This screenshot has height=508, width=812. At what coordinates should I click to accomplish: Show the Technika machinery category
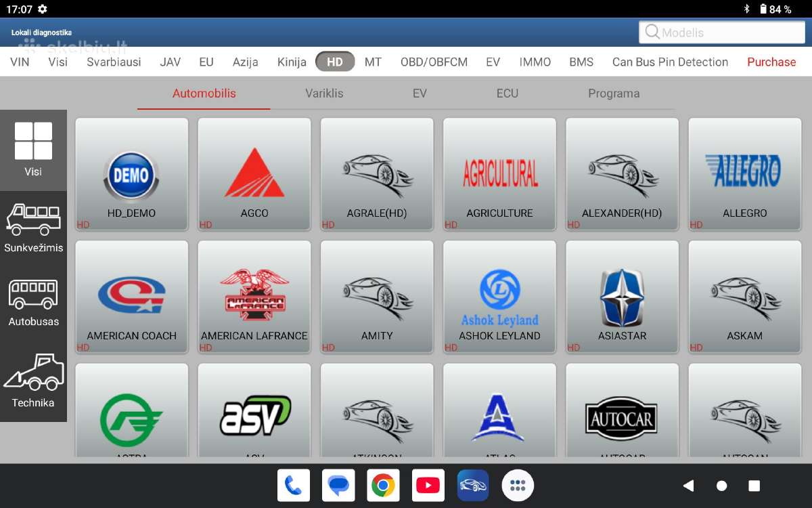click(x=33, y=381)
